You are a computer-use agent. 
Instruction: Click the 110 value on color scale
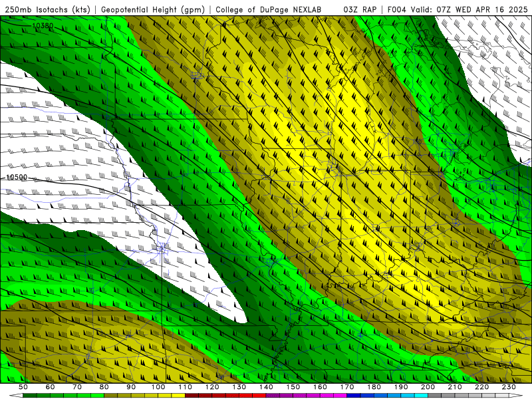pyautogui.click(x=186, y=387)
